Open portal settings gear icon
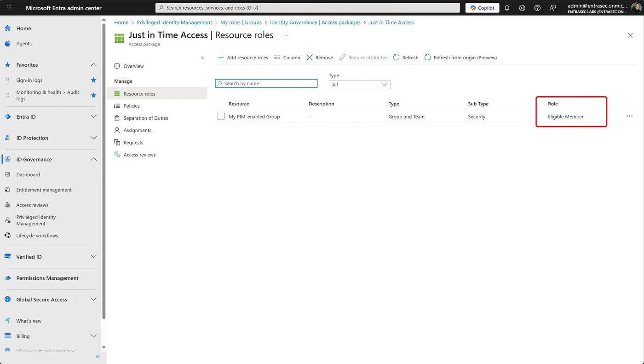This screenshot has width=644, height=364. (x=522, y=8)
